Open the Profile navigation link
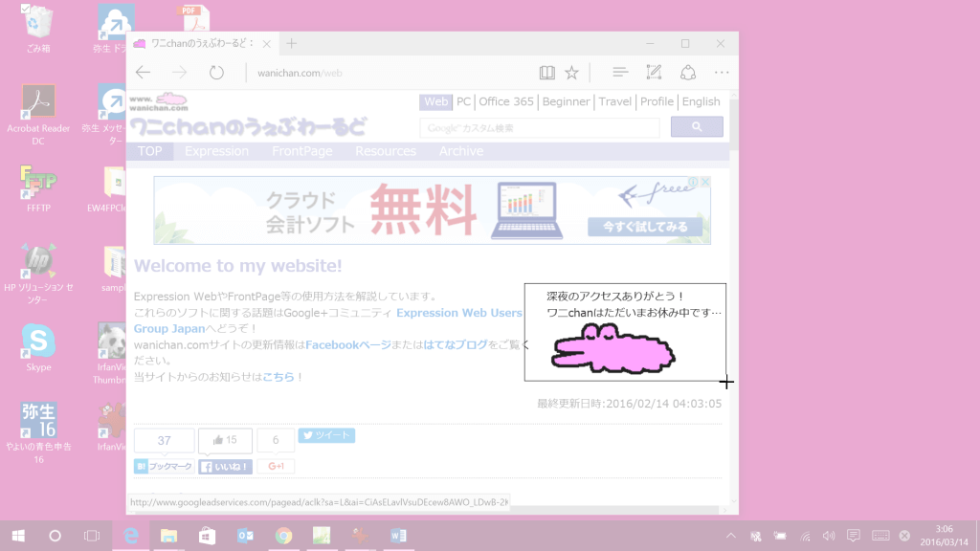This screenshot has width=980, height=551. (x=657, y=101)
